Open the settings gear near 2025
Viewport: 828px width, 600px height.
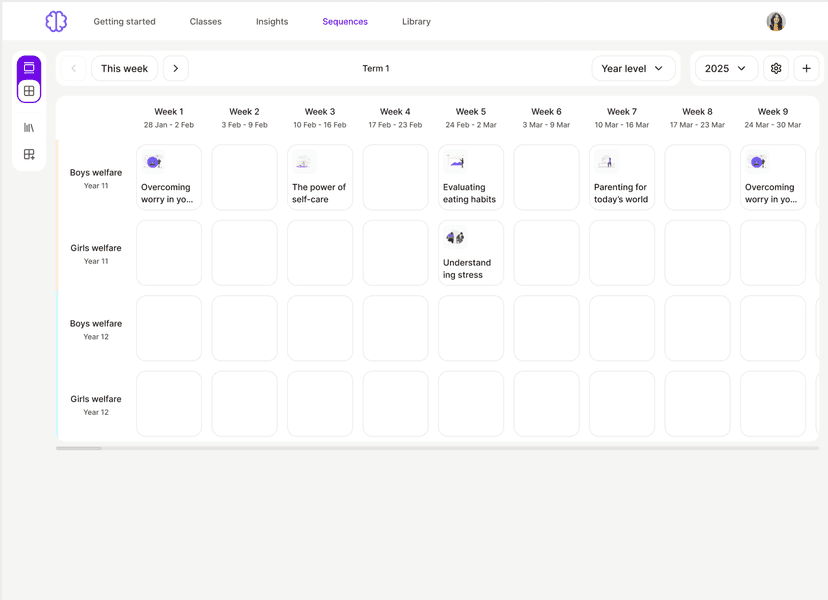pyautogui.click(x=776, y=68)
